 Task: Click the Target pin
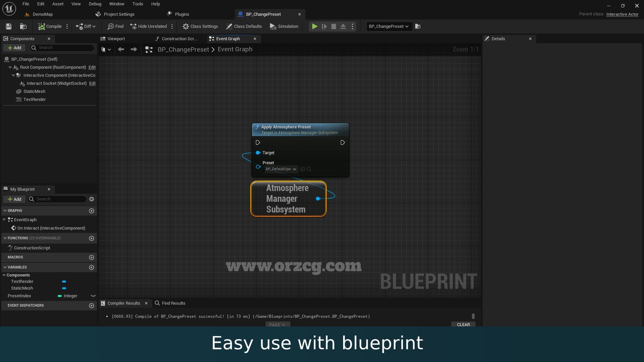coord(258,153)
